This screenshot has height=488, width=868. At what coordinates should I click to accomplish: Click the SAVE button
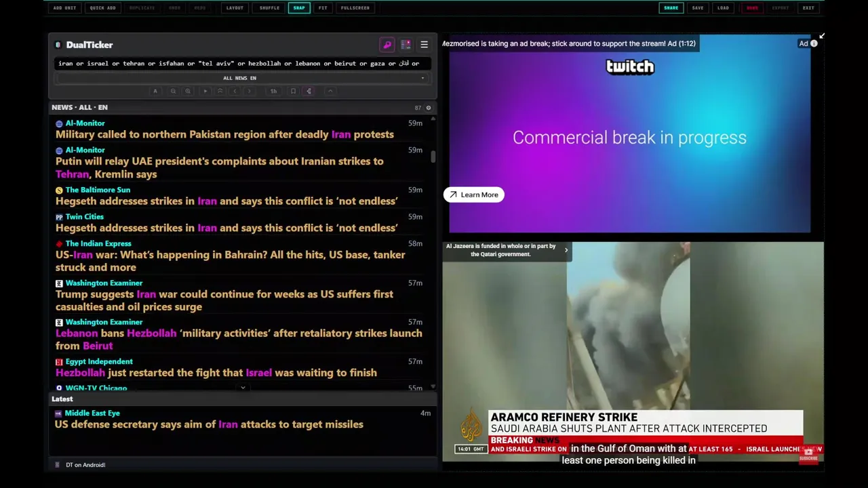(x=698, y=8)
